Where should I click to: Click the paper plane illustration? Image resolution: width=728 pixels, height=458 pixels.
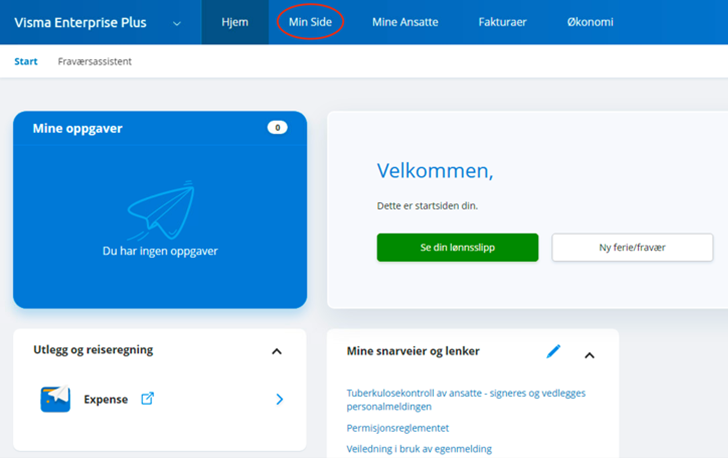point(160,210)
